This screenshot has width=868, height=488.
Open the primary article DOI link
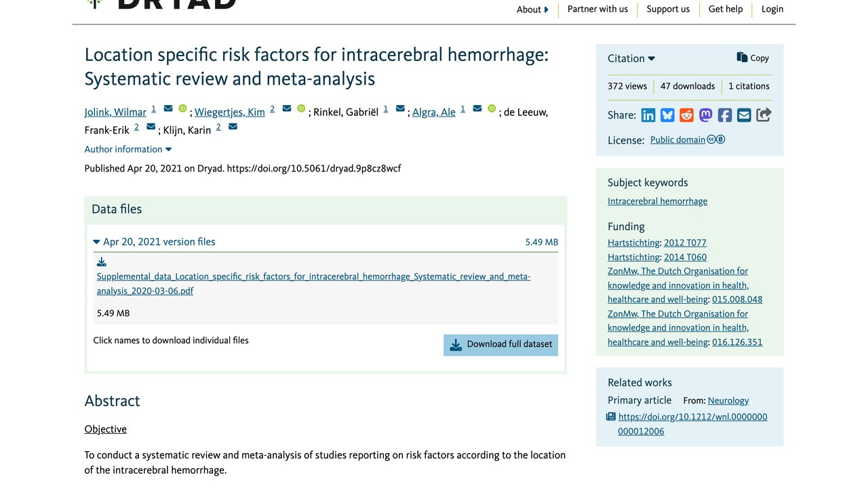click(692, 424)
